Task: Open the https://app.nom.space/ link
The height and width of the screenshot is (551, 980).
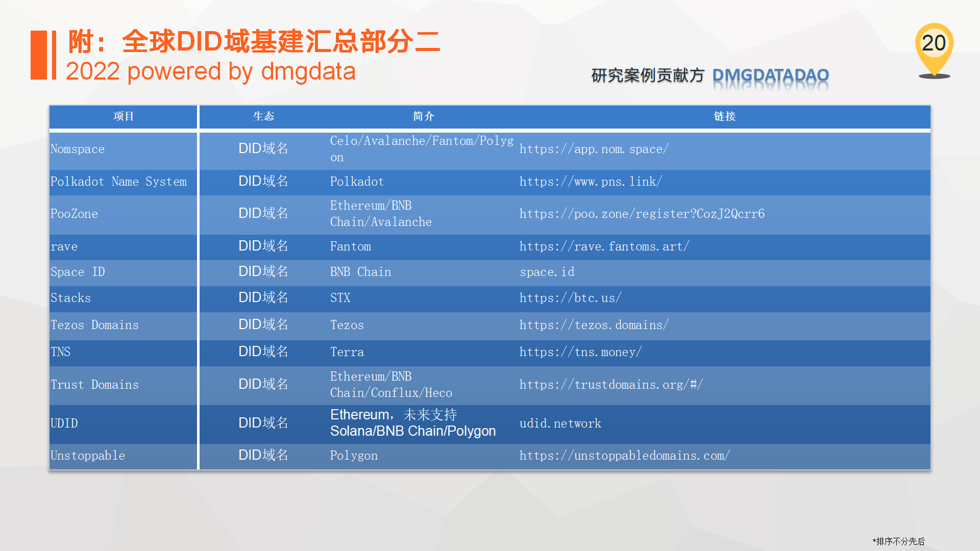Action: 594,149
